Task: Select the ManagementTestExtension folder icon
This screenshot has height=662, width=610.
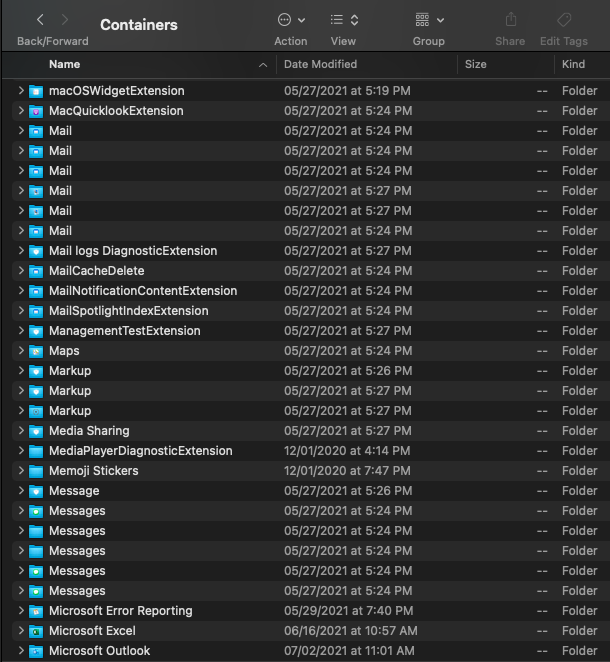Action: 36,331
